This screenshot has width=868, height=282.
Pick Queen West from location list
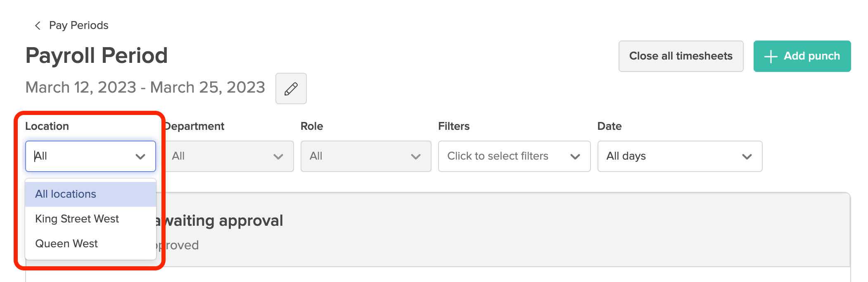coord(66,244)
